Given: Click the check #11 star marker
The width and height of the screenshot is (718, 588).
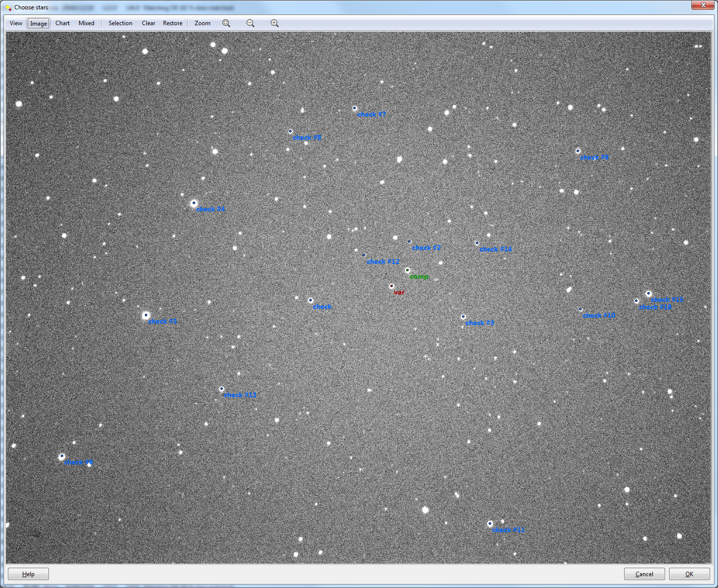Looking at the screenshot, I should 490,523.
